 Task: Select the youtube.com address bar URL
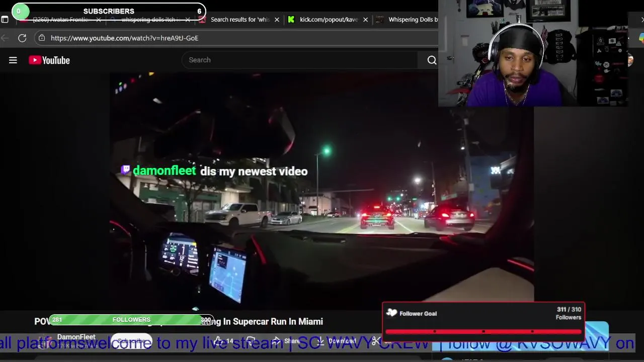point(124,38)
